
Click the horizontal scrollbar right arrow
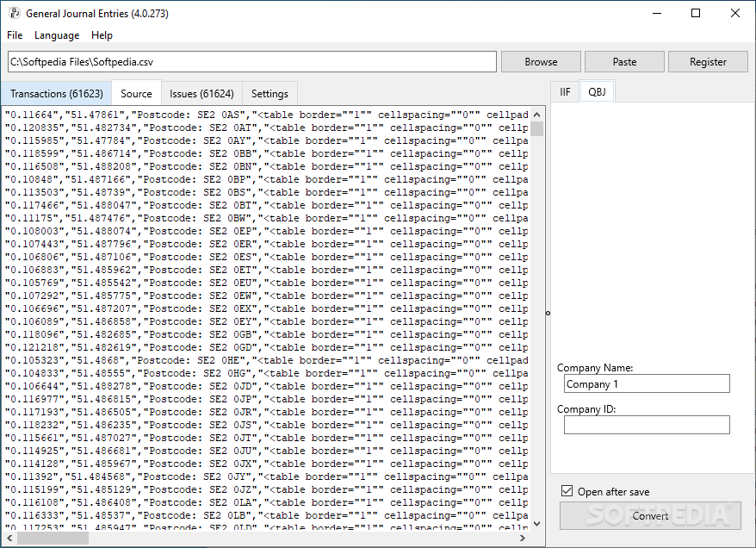[x=523, y=538]
